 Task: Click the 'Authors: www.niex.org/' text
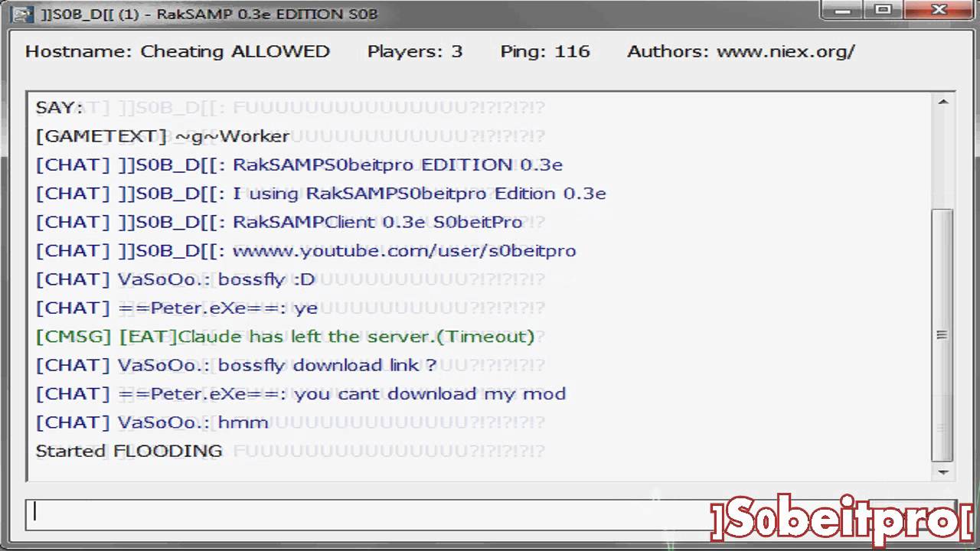pyautogui.click(x=741, y=52)
